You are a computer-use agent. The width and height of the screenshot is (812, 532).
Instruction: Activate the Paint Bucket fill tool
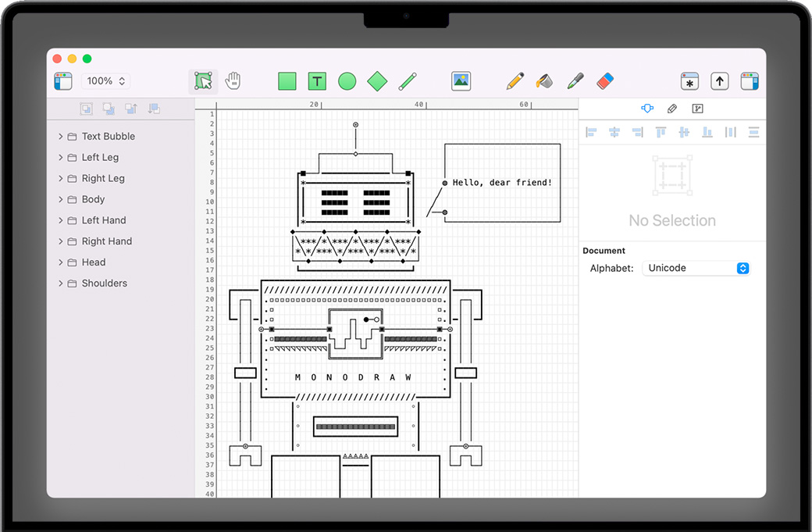coord(544,80)
